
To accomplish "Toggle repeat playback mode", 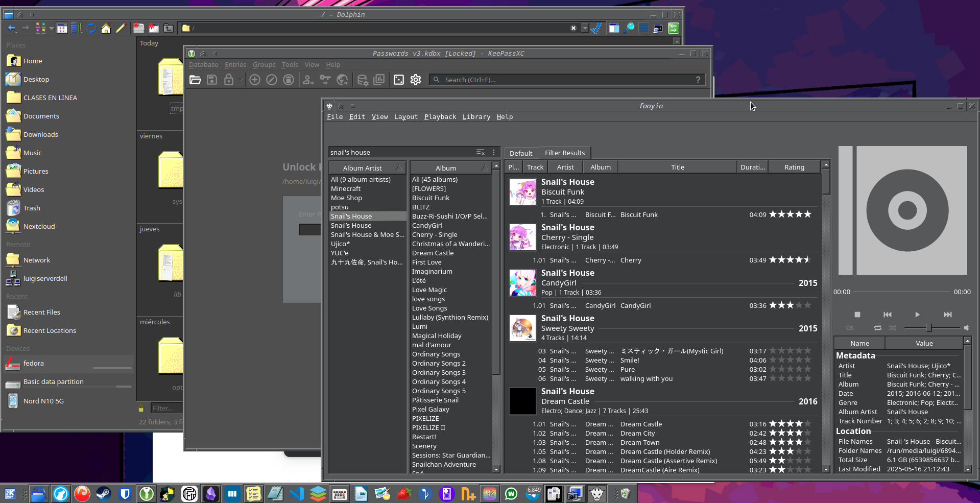I will (x=877, y=328).
